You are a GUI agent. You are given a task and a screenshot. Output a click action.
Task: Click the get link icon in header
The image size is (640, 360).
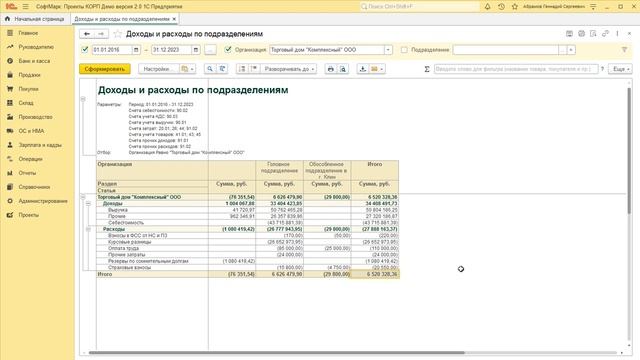[x=605, y=33]
